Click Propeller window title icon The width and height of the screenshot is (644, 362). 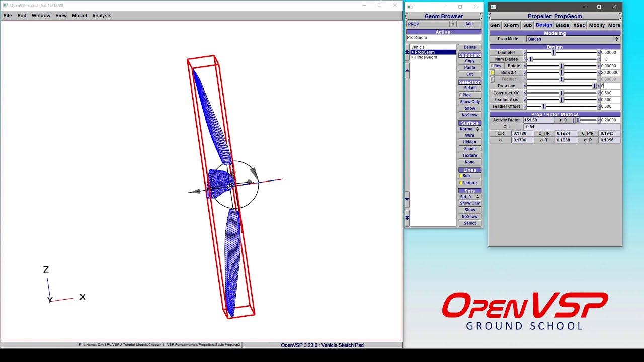pos(493,7)
